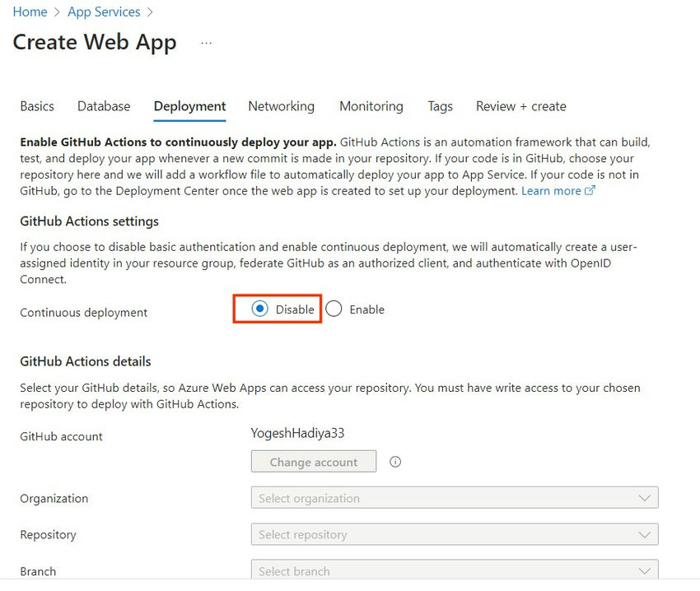Open the Learn more link
Viewport: 700px width, 591px height.
(550, 190)
